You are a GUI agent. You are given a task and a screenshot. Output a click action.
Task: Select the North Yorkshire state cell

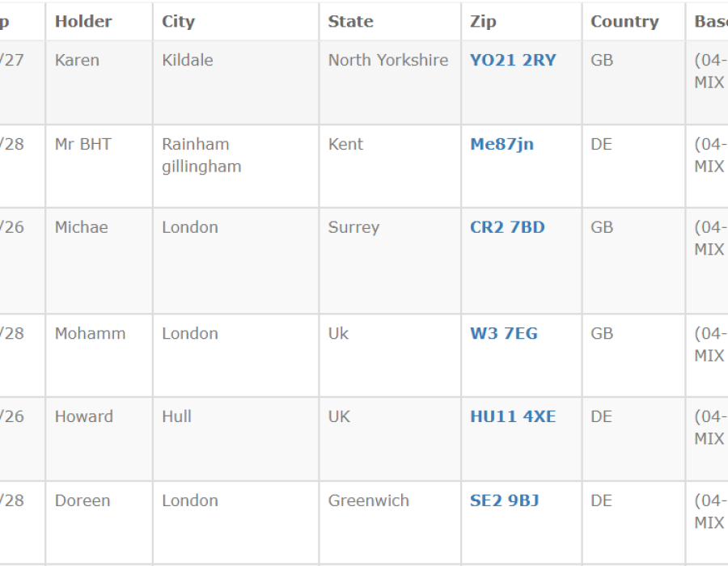387,61
